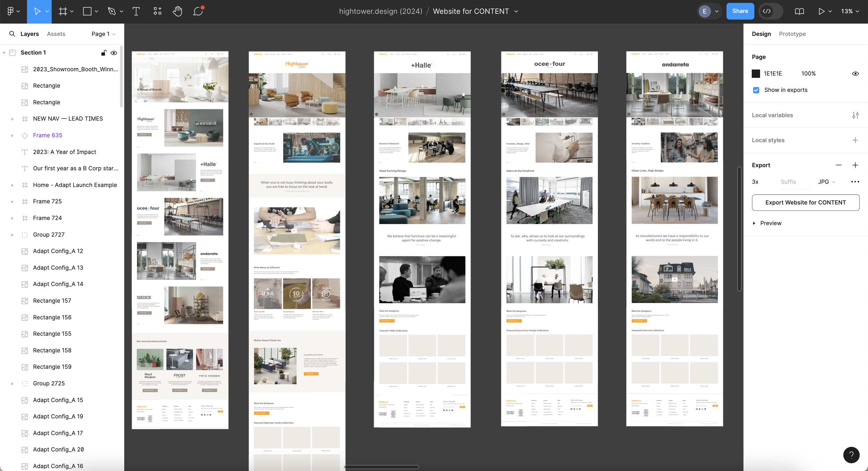Click the 1E1E1E page color swatch
This screenshot has height=471, width=868.
tap(756, 74)
